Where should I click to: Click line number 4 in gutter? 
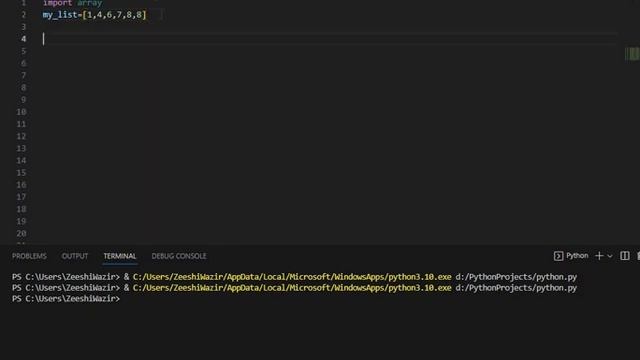(x=24, y=39)
